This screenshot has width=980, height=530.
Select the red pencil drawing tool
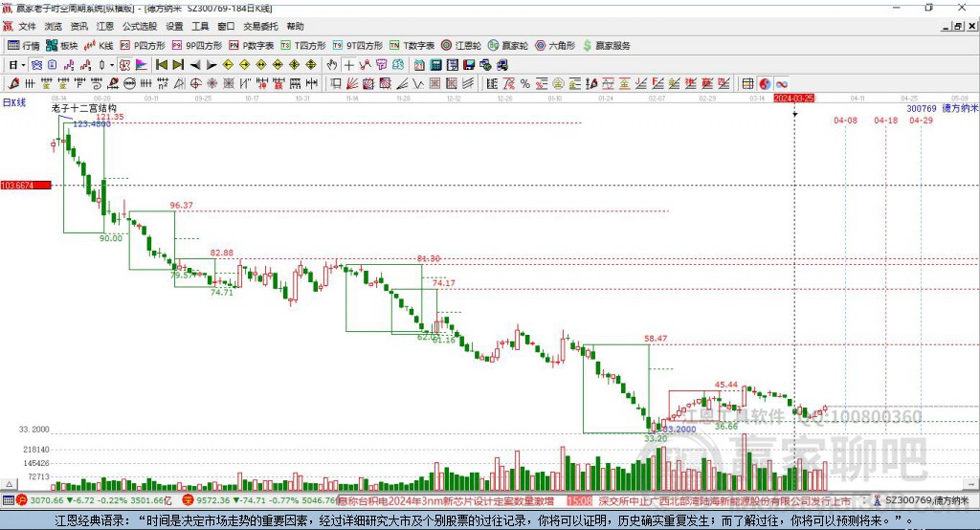tap(13, 84)
